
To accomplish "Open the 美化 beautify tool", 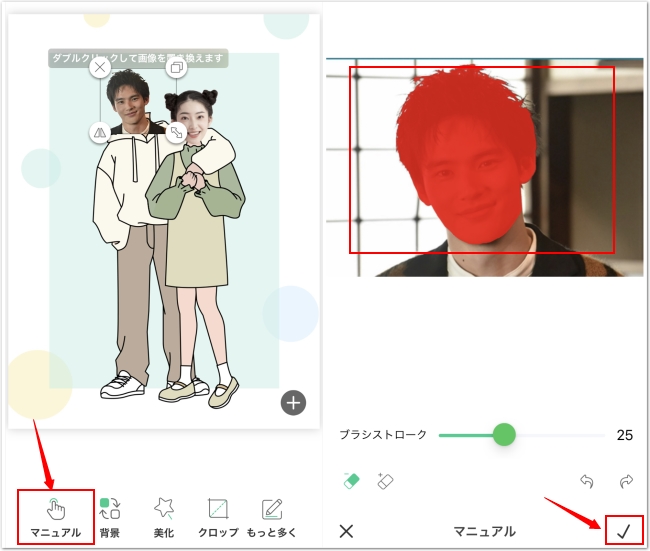I will coord(164,517).
